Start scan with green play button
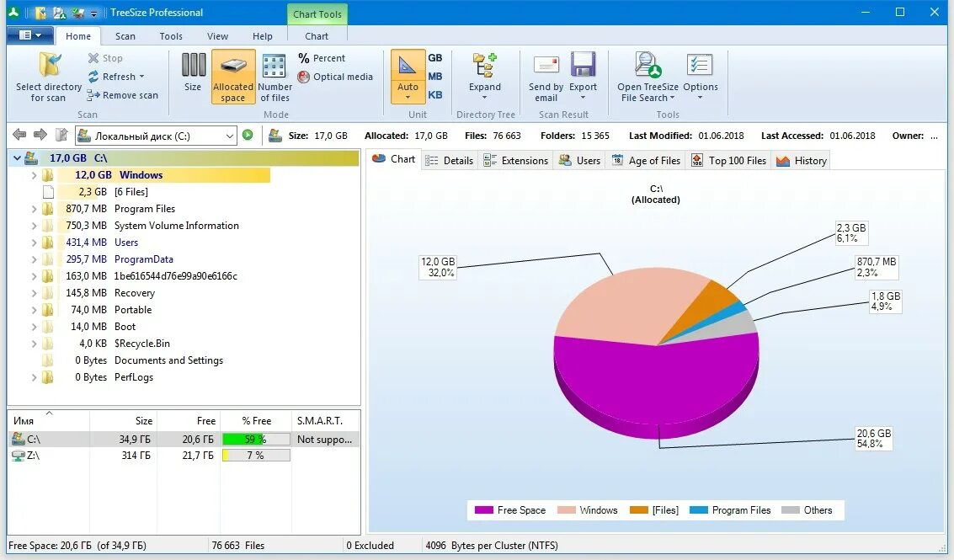Screen dimensions: 954x560 click(248, 135)
